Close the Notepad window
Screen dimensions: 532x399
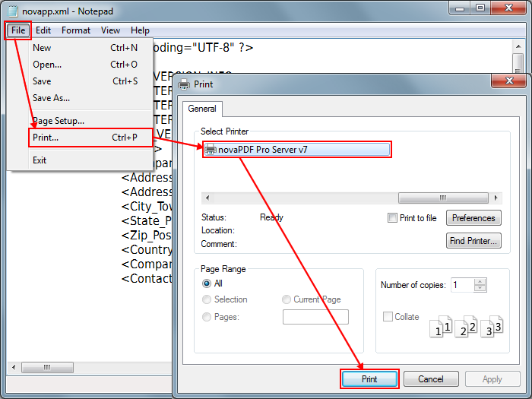(x=508, y=8)
